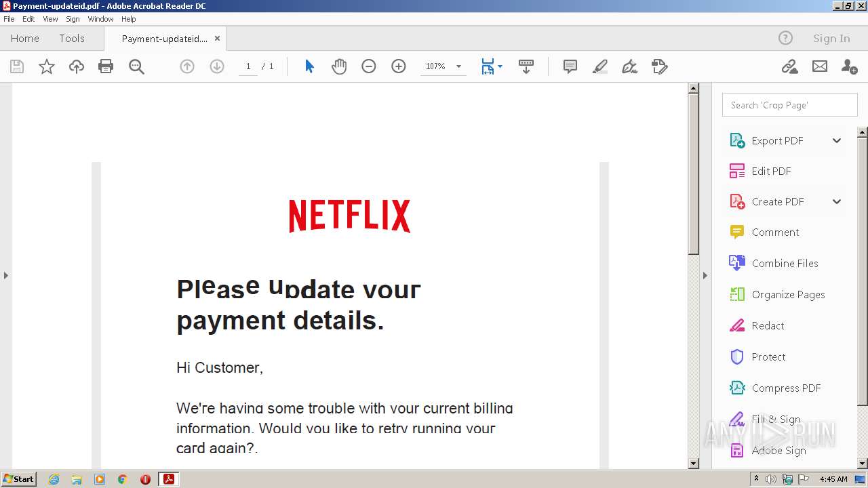
Task: Click the Save file icon
Action: point(17,66)
